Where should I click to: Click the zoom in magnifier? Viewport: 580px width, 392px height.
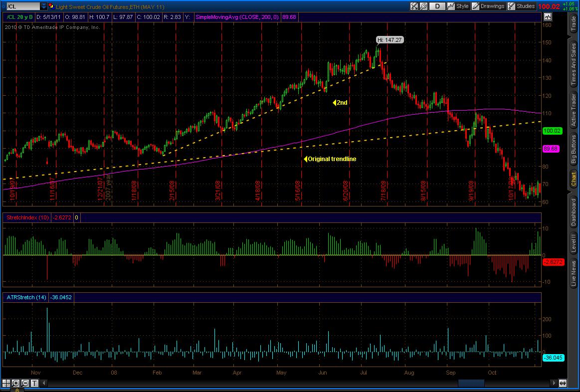(15, 383)
